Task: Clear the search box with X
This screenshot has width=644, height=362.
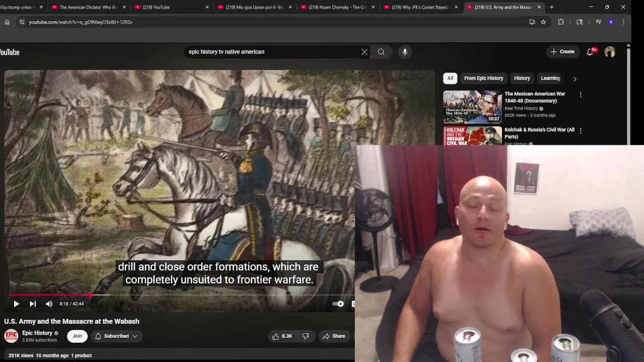Action: (364, 52)
